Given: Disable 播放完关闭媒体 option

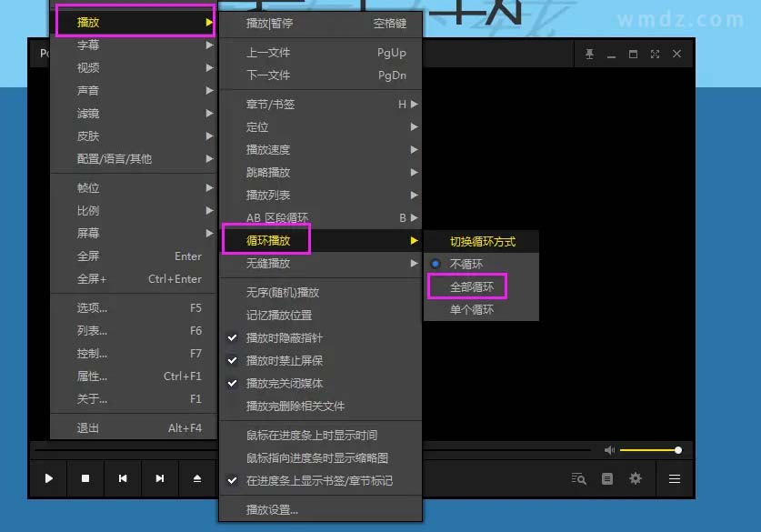Looking at the screenshot, I should tap(284, 384).
